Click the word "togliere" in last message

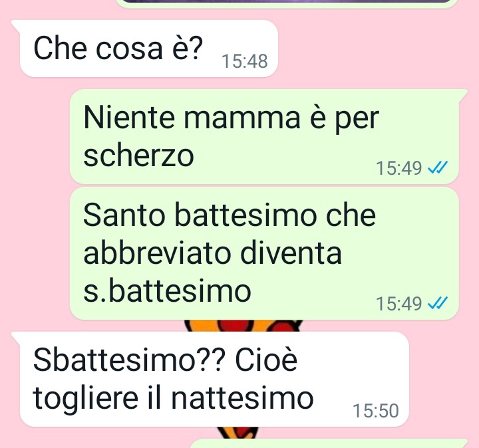(86, 399)
